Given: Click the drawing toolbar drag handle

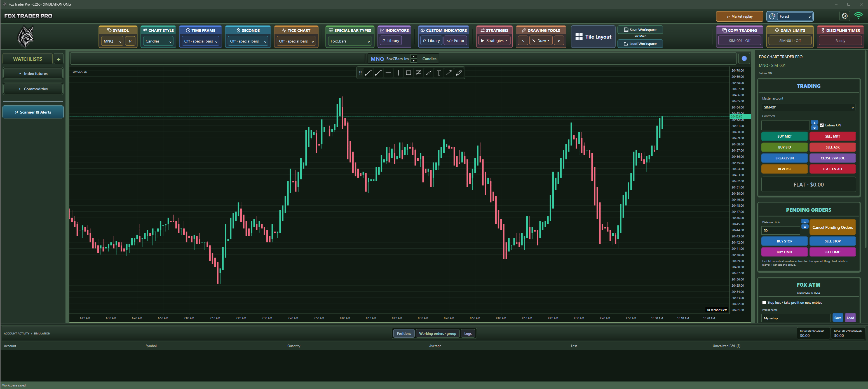Looking at the screenshot, I should [x=360, y=73].
